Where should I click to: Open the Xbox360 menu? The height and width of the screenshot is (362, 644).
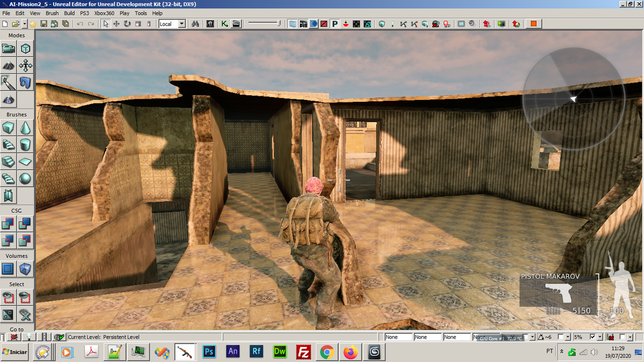pyautogui.click(x=104, y=13)
